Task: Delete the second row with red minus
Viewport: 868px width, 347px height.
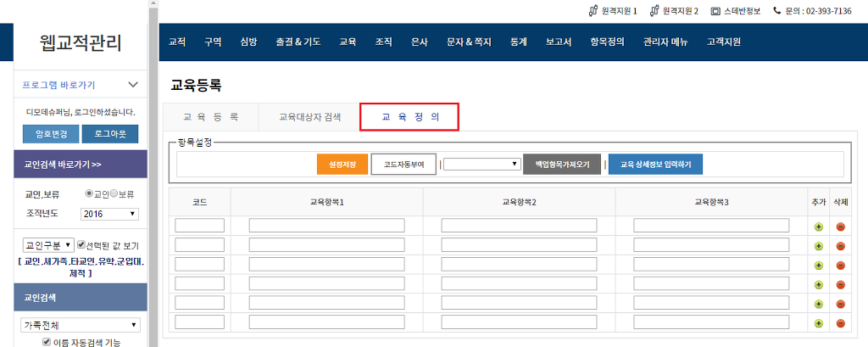Action: (x=840, y=246)
